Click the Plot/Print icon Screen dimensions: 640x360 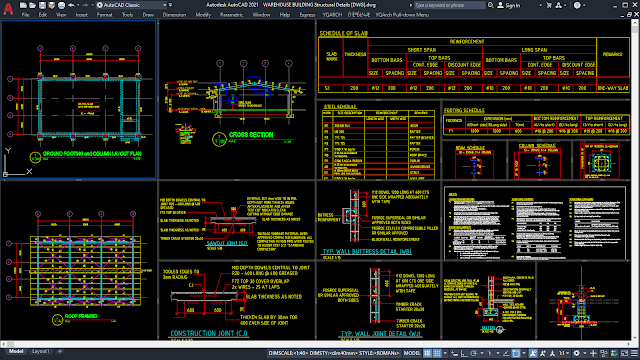[61, 5]
